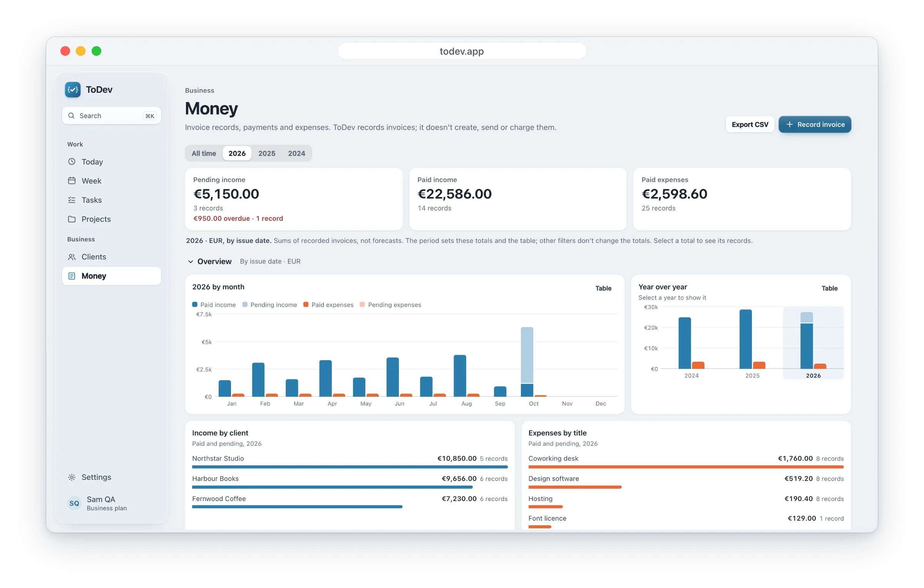Select the Paid expenses total card

point(742,199)
